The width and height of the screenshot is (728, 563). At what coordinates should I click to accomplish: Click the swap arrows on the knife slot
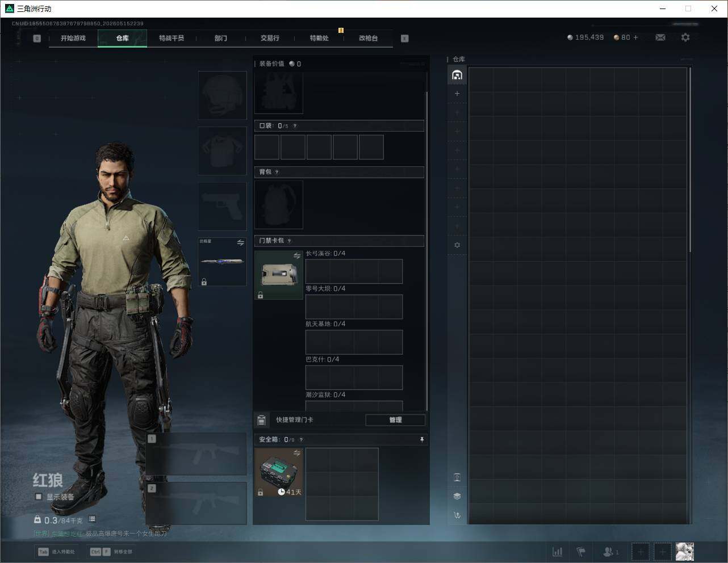pyautogui.click(x=240, y=243)
